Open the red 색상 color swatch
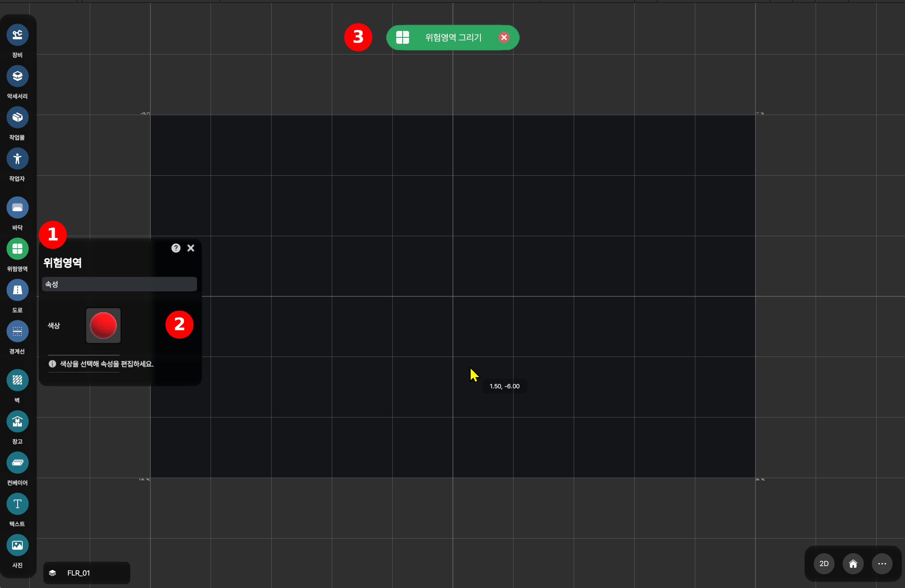 click(x=103, y=326)
